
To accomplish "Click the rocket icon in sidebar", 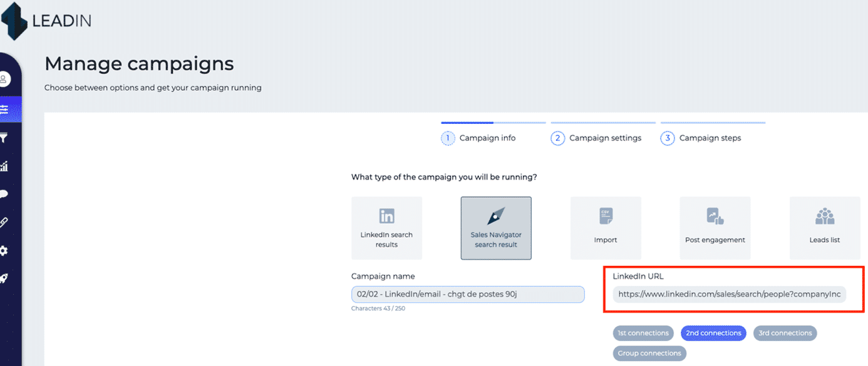I will 4,278.
